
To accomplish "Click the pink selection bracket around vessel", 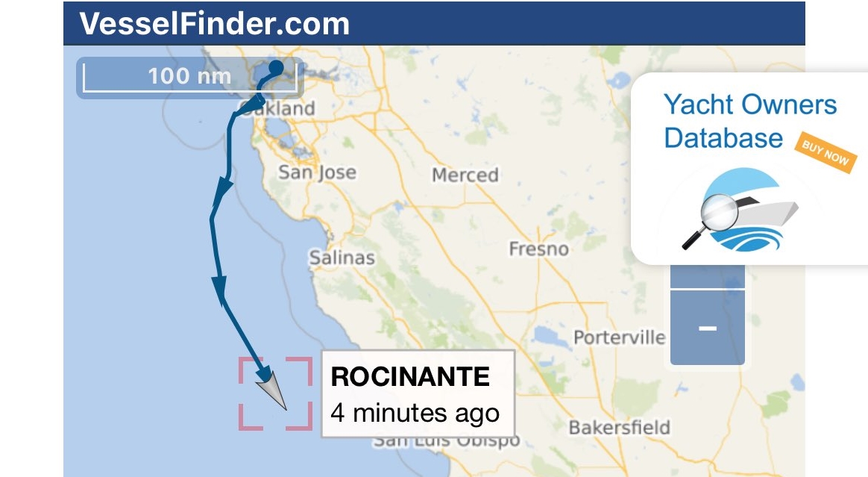I will tap(276, 393).
